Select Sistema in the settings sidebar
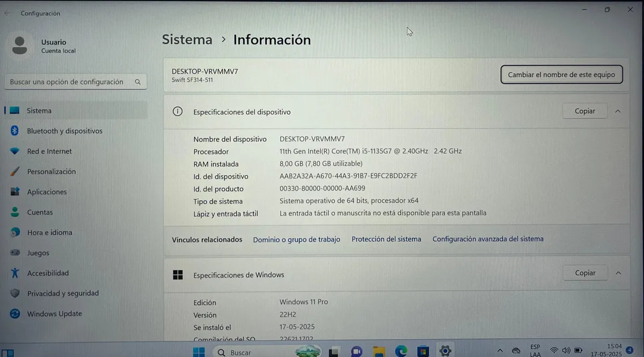The width and height of the screenshot is (644, 357). [76, 110]
